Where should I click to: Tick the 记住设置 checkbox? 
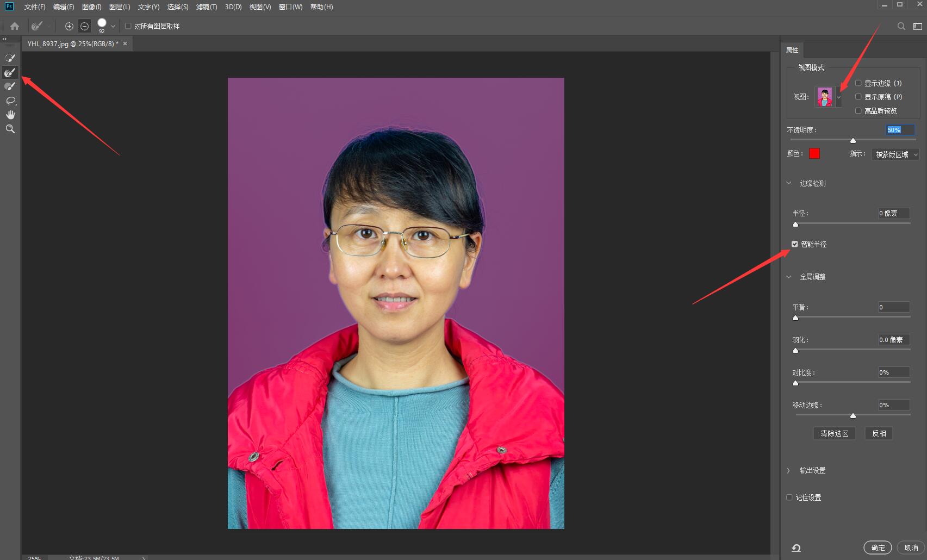tap(789, 497)
